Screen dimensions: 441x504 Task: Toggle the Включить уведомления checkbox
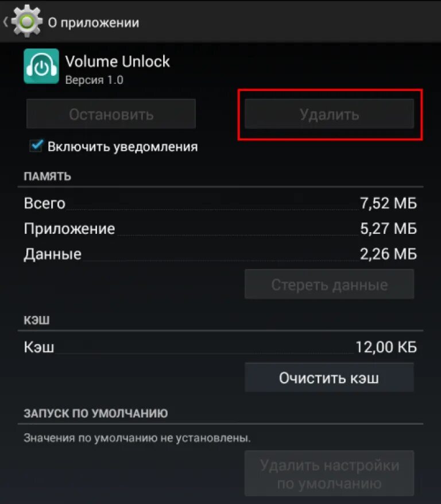click(x=36, y=146)
